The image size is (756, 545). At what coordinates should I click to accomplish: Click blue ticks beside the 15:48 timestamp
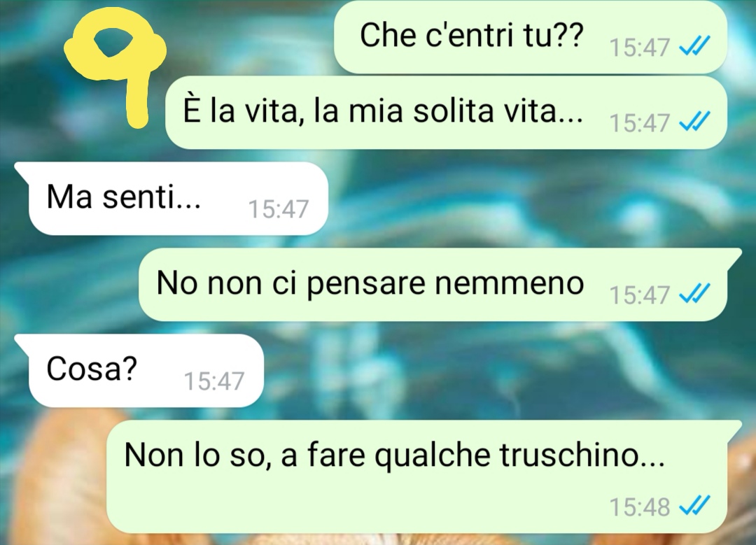click(x=694, y=506)
